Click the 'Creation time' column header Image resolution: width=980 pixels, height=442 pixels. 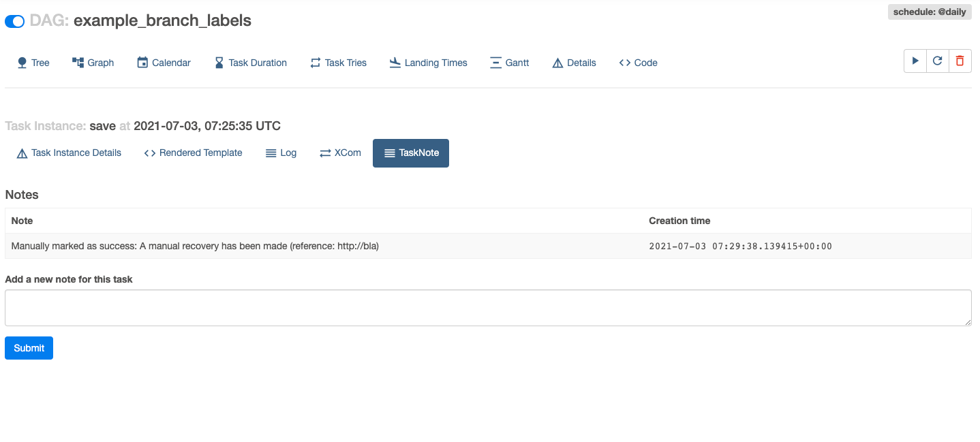tap(679, 221)
